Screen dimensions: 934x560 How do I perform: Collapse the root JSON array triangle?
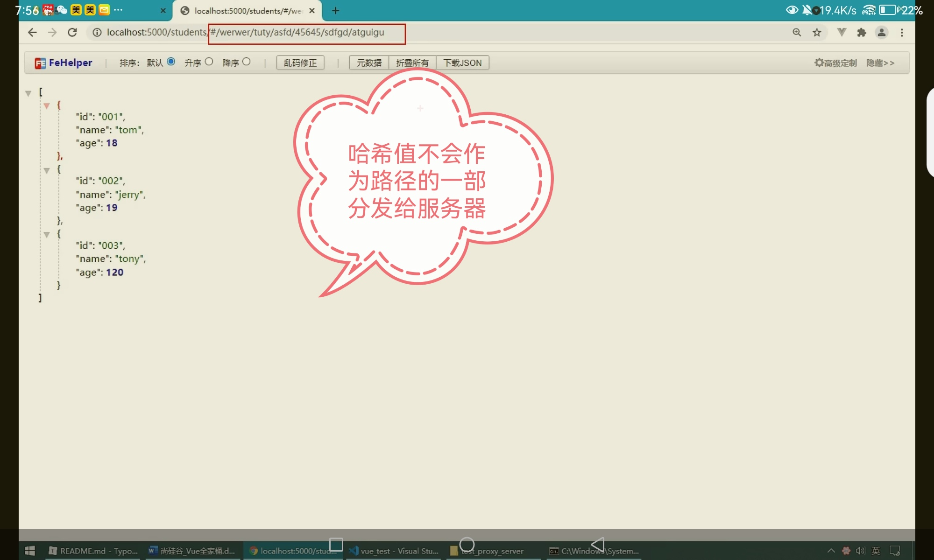tap(28, 93)
